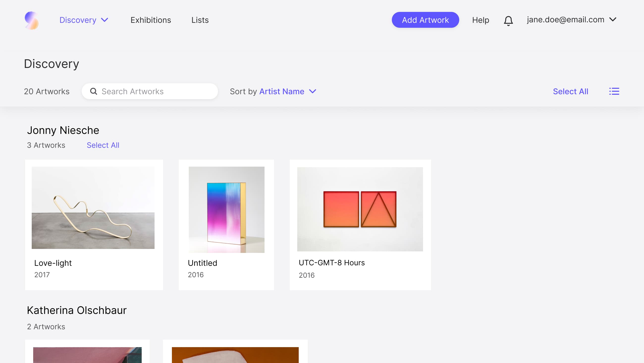Open the Lists page
The image size is (644, 363).
click(200, 20)
